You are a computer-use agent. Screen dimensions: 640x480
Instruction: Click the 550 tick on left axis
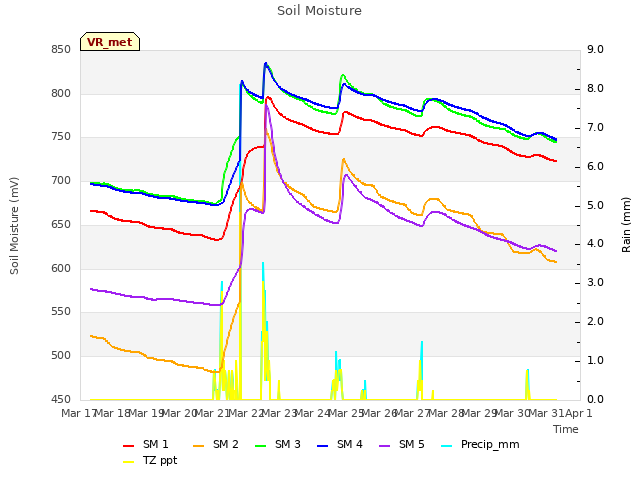61,312
